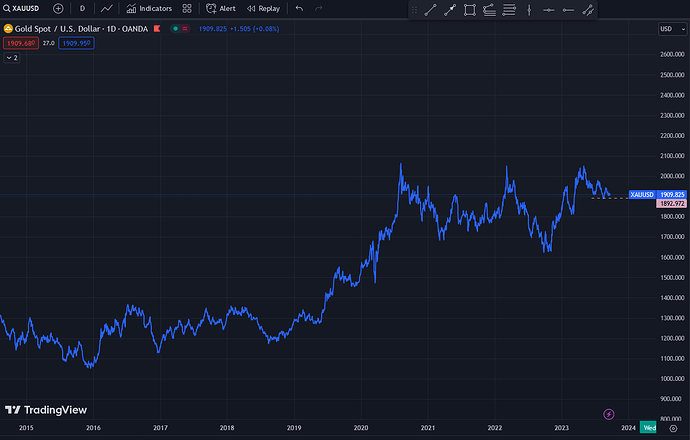This screenshot has width=690, height=440.
Task: Select the Rectangle drawing tool
Action: pyautogui.click(x=470, y=10)
